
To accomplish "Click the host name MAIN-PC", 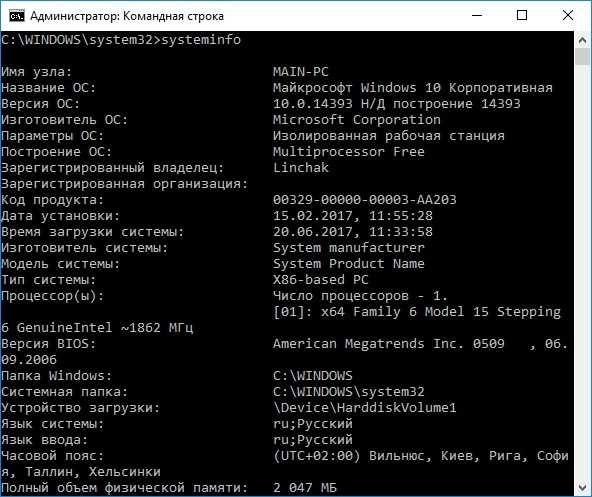I will 301,72.
